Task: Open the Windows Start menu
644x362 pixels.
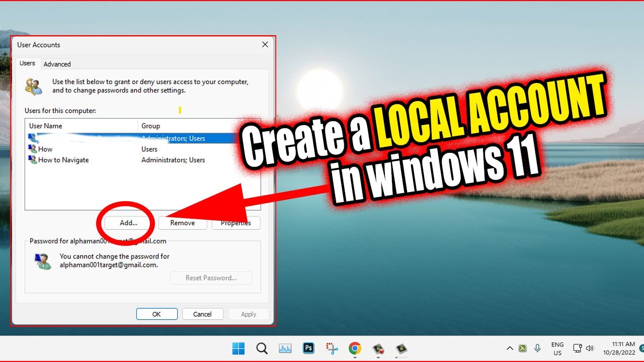Action: [x=238, y=348]
